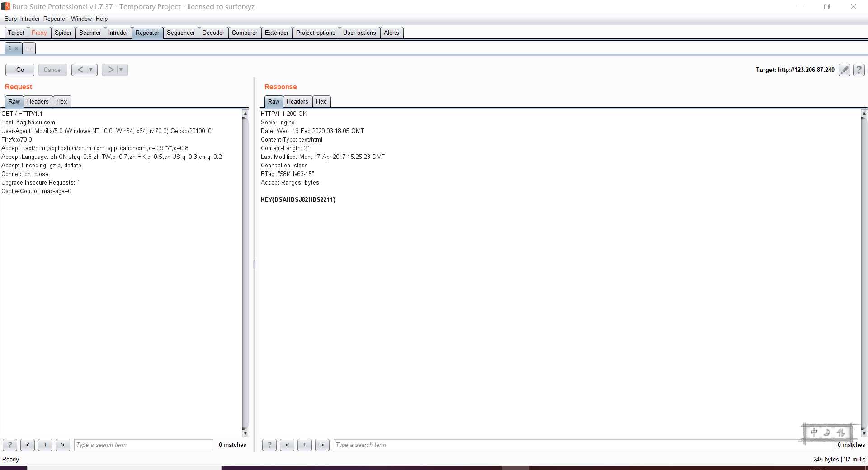
Task: Open response search options plus button
Action: coord(305,445)
